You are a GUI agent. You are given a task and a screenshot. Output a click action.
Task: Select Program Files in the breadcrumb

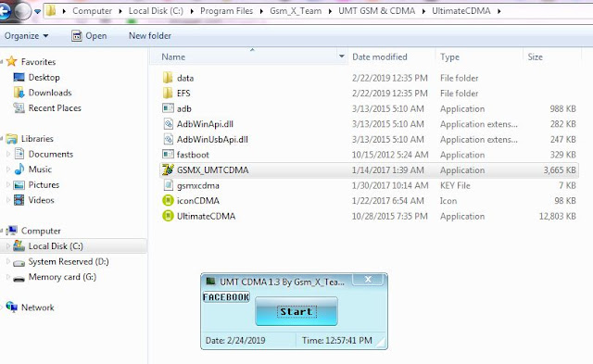pos(226,11)
